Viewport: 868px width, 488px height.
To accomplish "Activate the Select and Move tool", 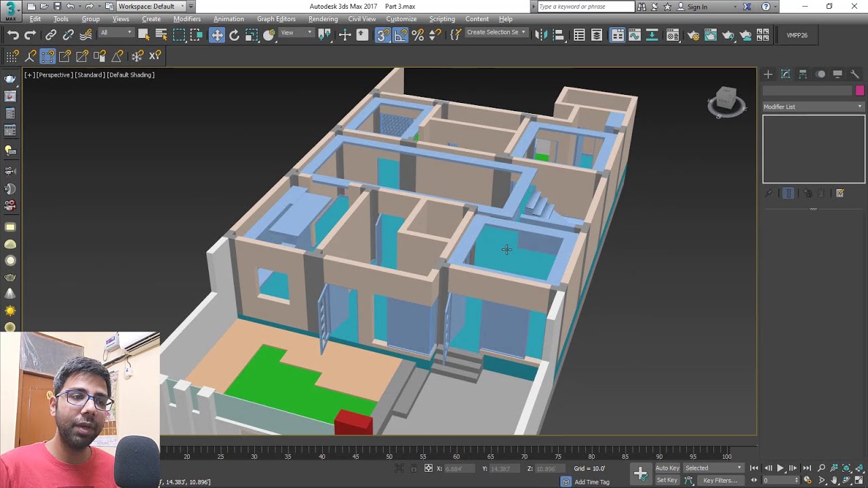I will [216, 35].
